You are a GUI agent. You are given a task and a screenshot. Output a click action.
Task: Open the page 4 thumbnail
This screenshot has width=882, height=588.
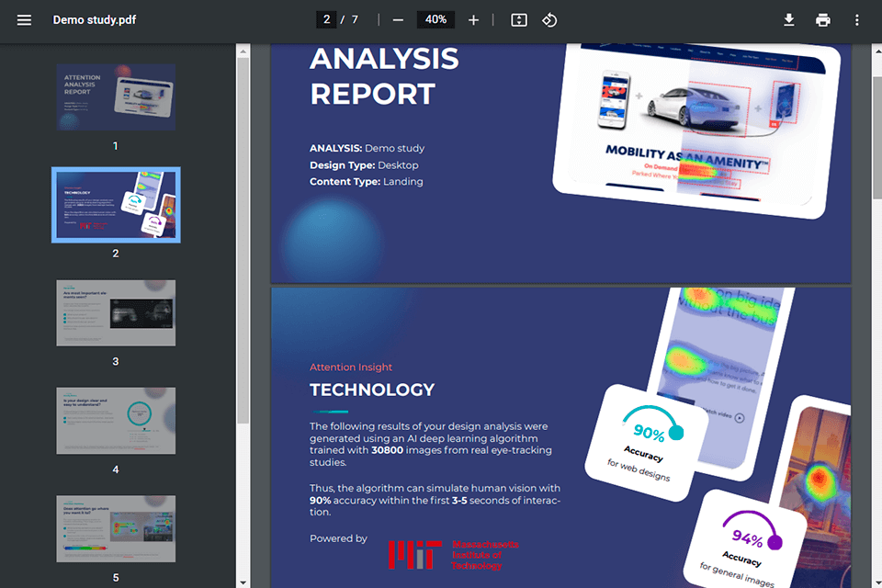point(116,420)
